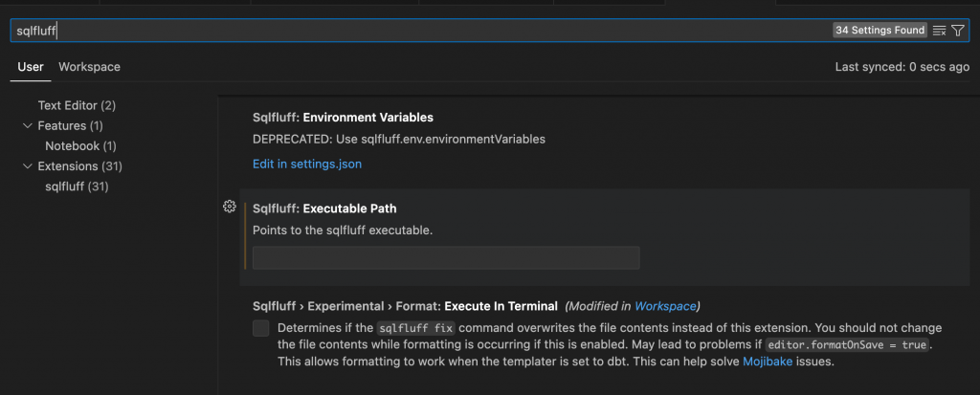Open the filter settings menu
Screen dimensions: 980x395
coord(958,31)
